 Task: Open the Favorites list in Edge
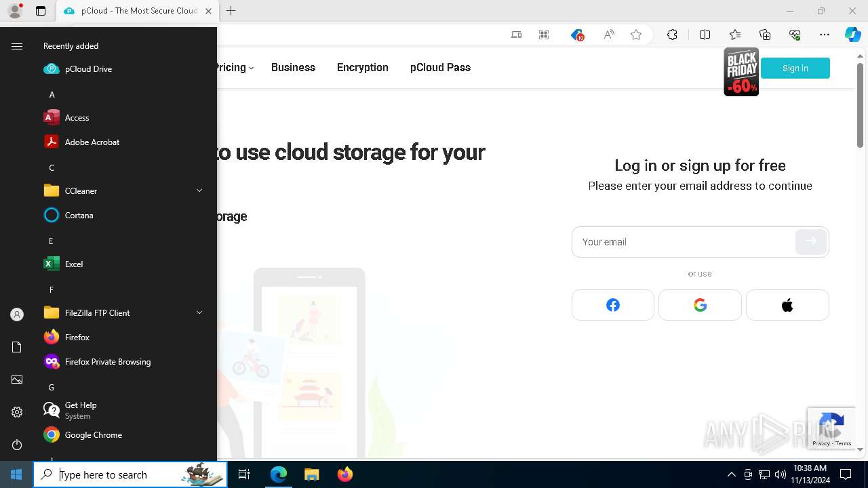[735, 35]
